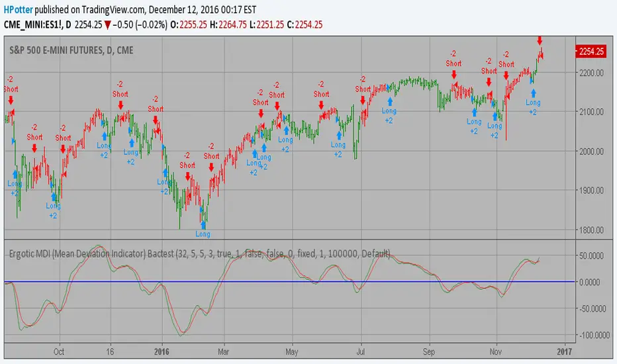This screenshot has height=364, width=617.
Task: Click the 2016 label on time axis
Action: 162,351
